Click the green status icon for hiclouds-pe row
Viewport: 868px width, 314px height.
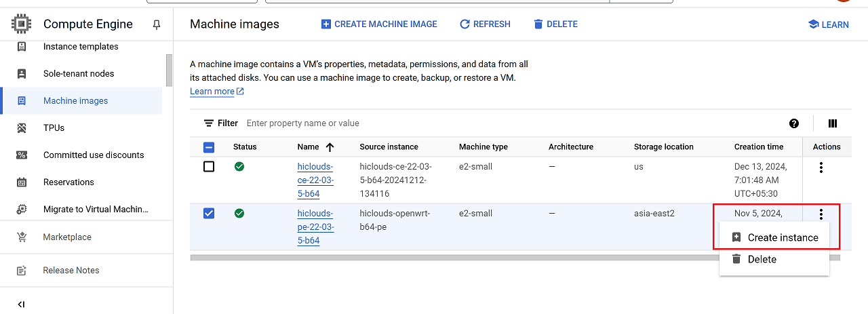pyautogui.click(x=239, y=213)
